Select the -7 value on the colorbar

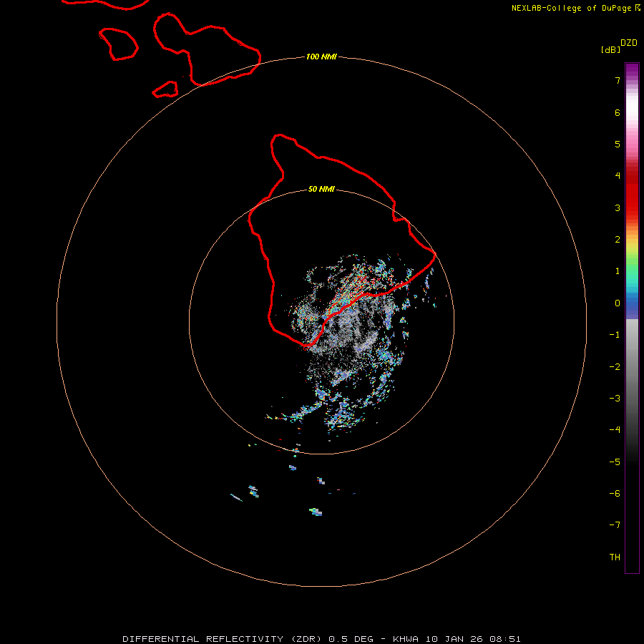[615, 525]
